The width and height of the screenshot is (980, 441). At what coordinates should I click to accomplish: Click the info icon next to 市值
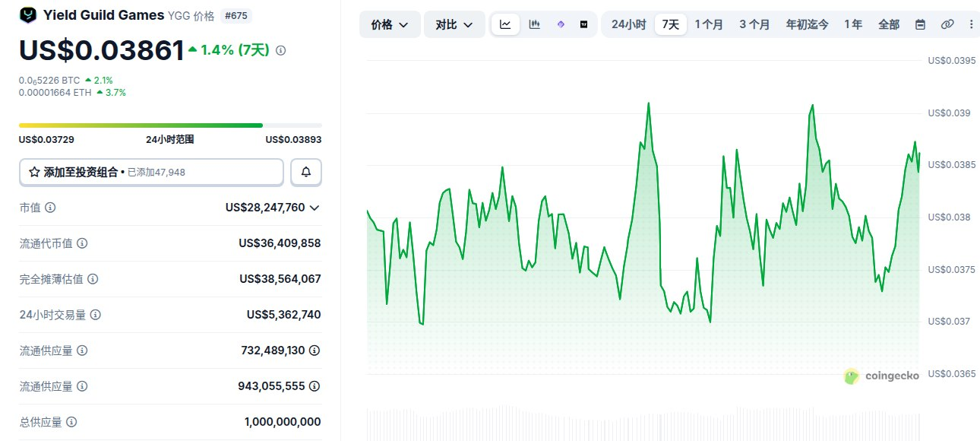(x=50, y=207)
